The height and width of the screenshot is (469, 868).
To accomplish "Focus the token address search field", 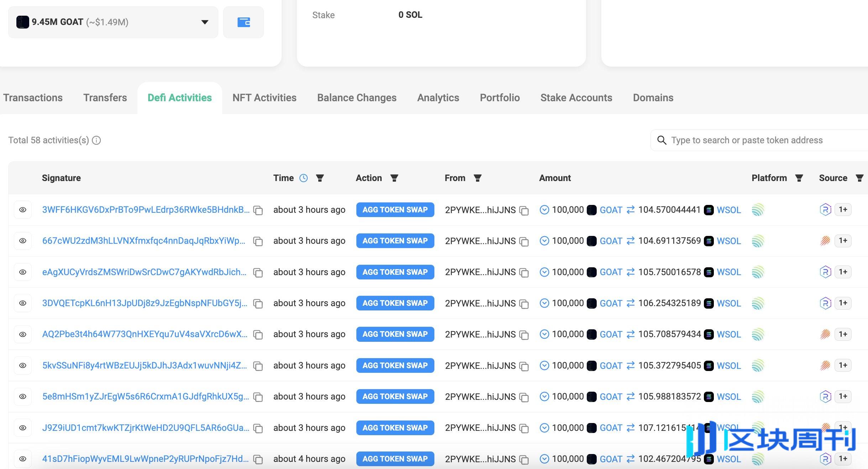I will 759,140.
